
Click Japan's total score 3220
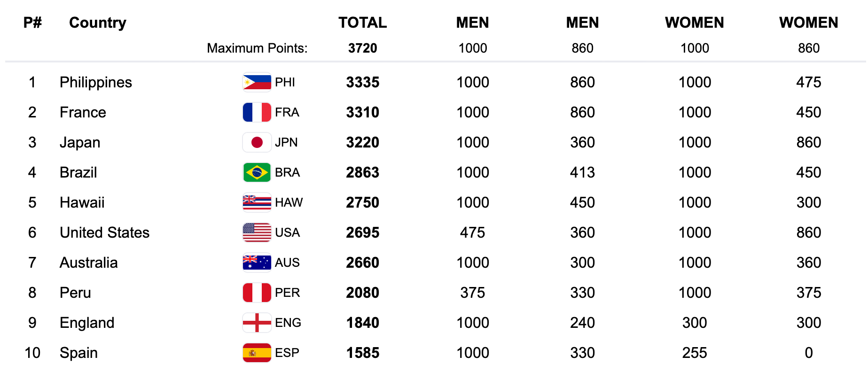point(362,142)
